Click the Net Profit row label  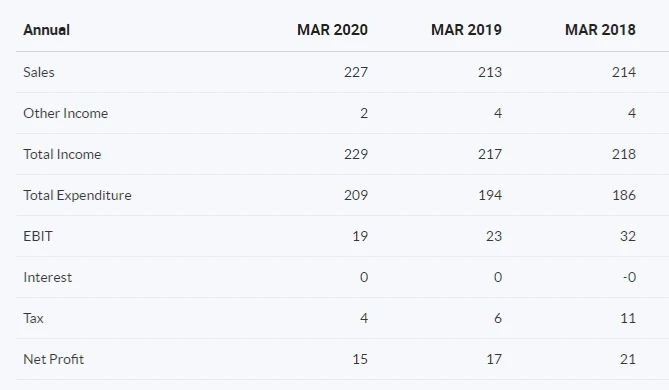coord(54,359)
